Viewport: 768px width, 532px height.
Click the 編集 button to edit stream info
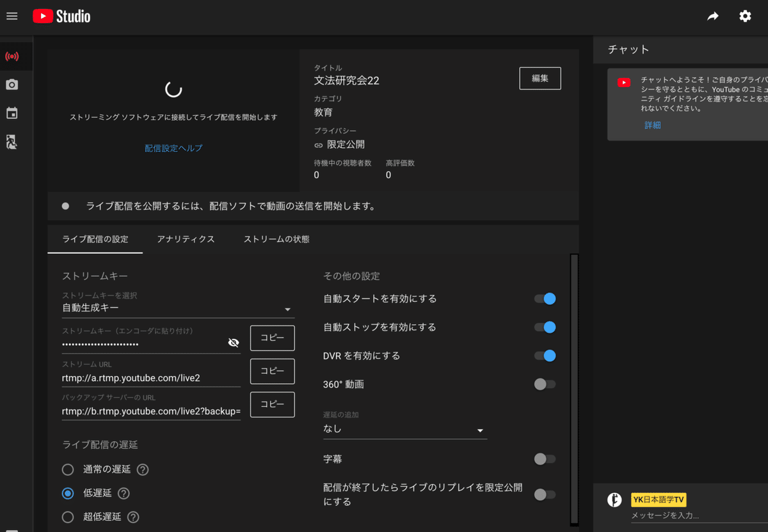[x=540, y=78]
